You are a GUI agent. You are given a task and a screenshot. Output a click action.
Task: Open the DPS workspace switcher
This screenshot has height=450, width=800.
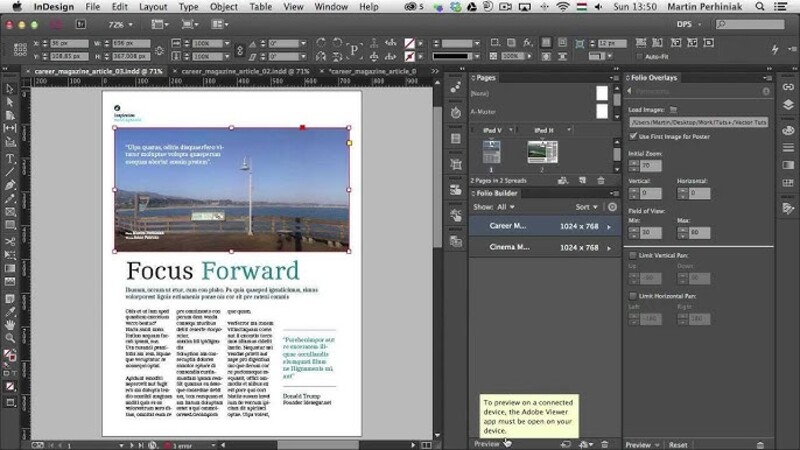689,24
